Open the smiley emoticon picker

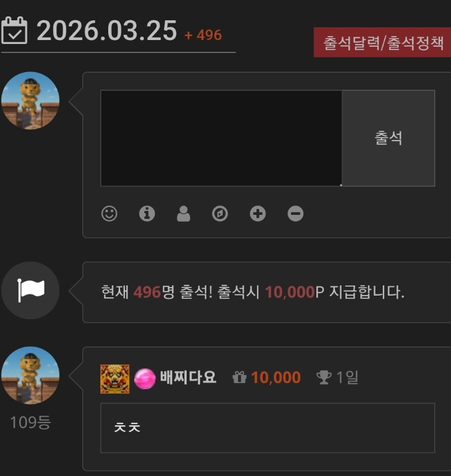[x=109, y=214]
